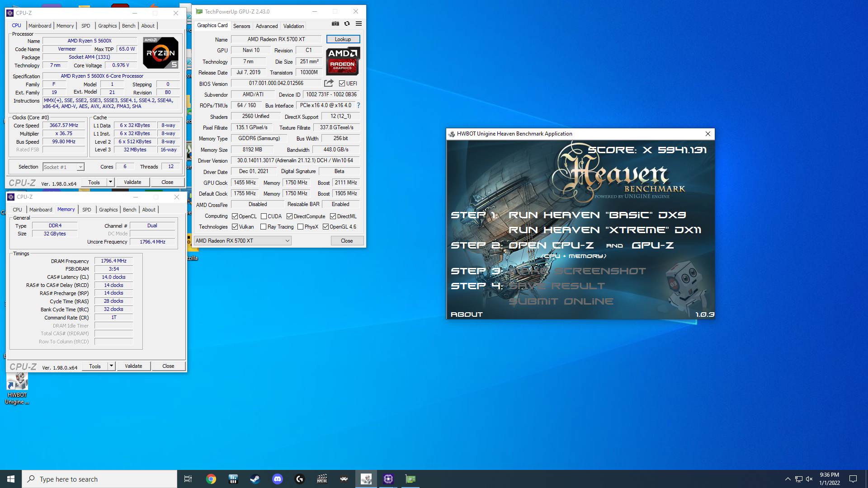Click AMD Radeon Graphics logo in GPU-Z
This screenshot has width=868, height=488.
(x=343, y=61)
